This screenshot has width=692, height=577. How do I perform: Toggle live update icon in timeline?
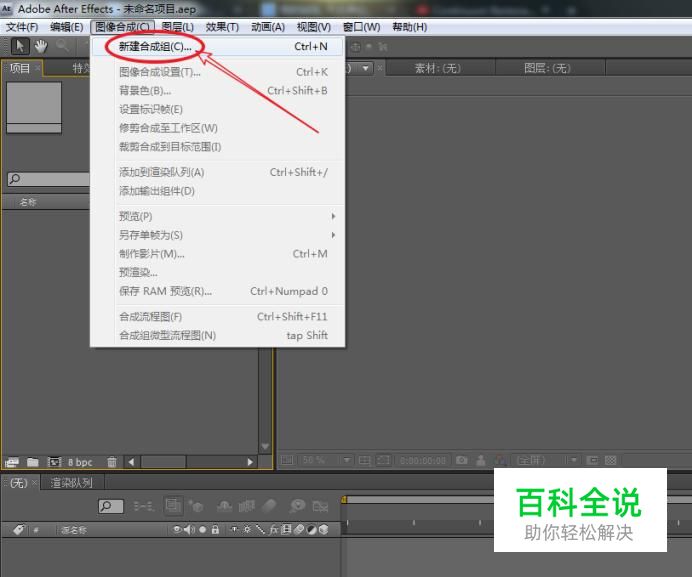click(x=173, y=505)
